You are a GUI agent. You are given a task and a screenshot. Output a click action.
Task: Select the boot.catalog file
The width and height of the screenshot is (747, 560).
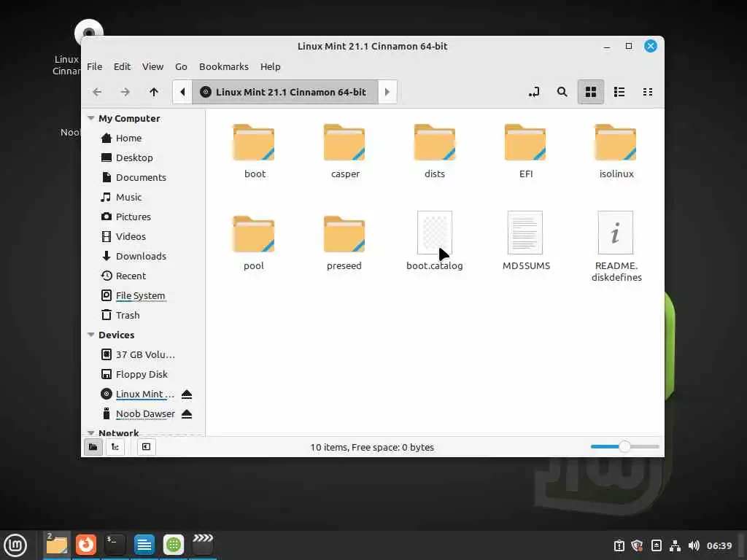click(x=435, y=241)
